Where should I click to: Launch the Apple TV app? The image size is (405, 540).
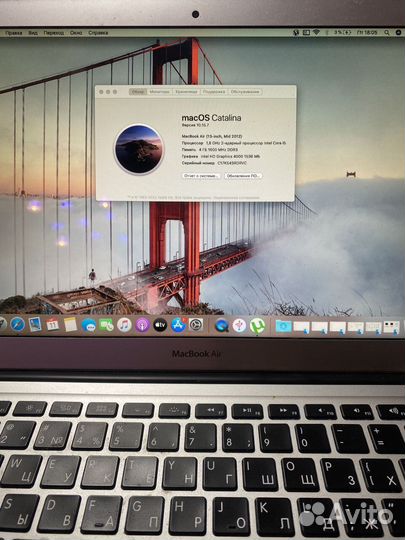[160, 325]
